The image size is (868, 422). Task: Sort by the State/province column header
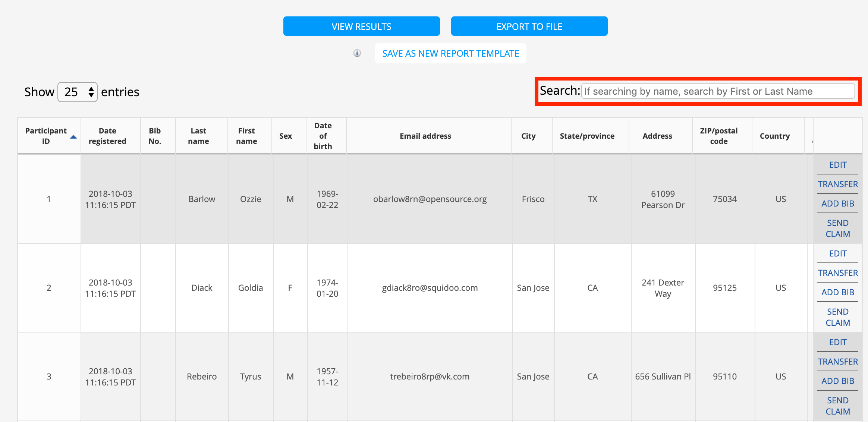(x=587, y=136)
